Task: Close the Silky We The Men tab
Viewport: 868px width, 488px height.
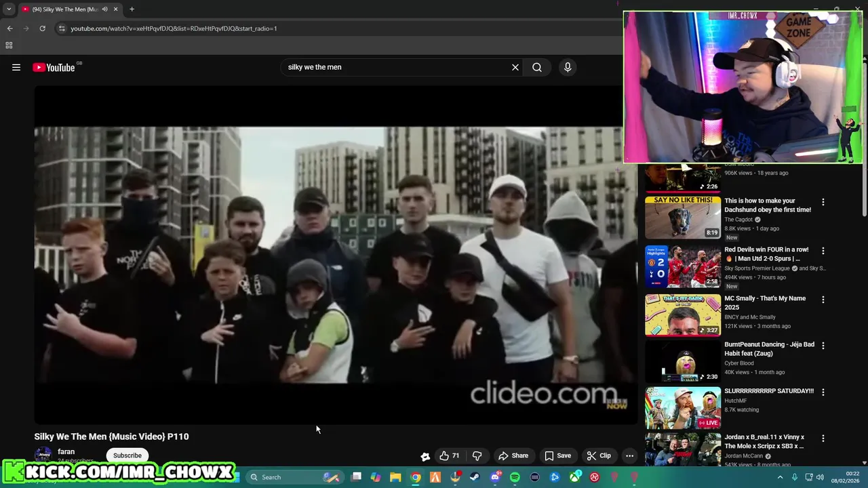Action: 115,9
